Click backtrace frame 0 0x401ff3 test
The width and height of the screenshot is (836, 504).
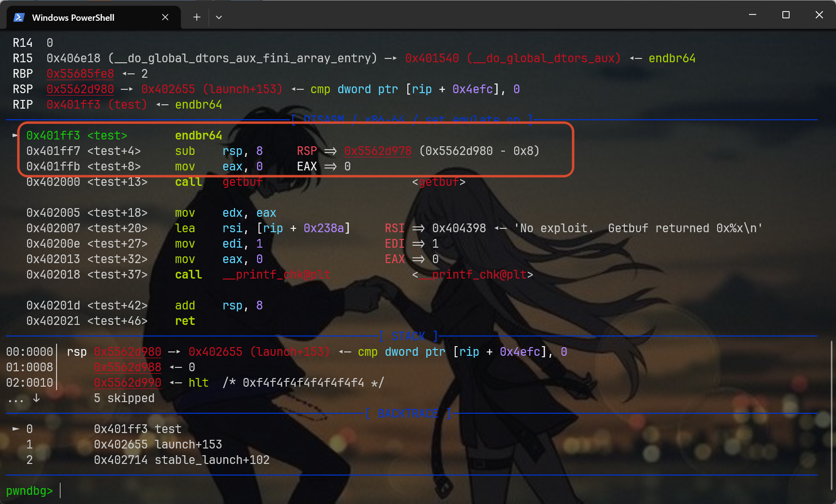point(97,429)
